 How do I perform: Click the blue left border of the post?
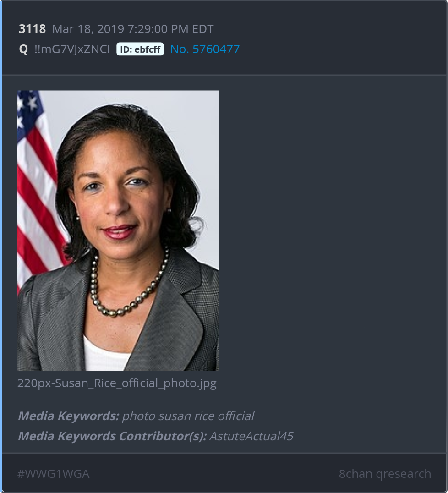(1, 246)
